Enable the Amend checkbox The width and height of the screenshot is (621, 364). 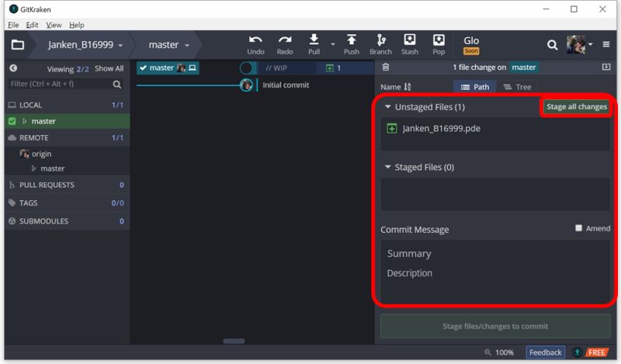tap(579, 228)
